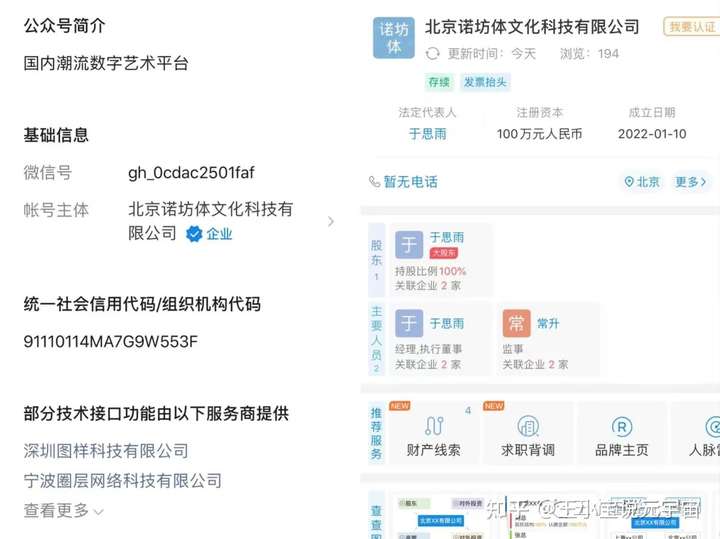Click the company title on the right panel
Screen dimensions: 720x539
click(x=532, y=27)
